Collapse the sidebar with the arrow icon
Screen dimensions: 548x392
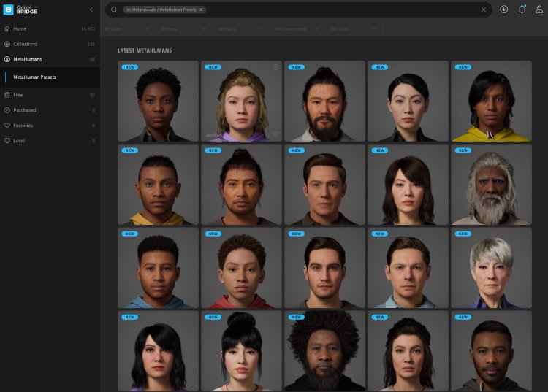tap(91, 9)
